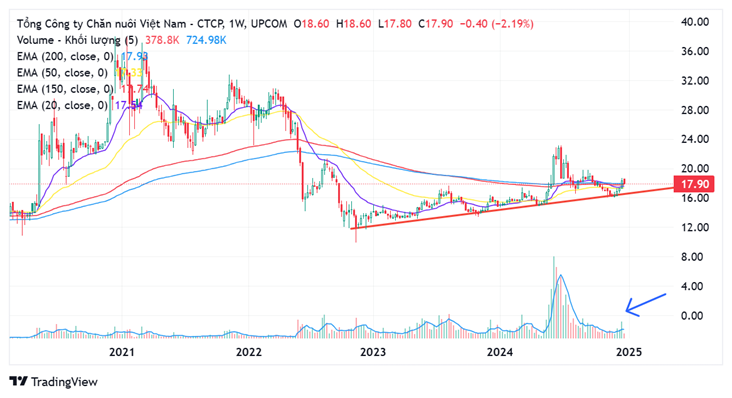
Task: Click the O18.60 open value
Action: coord(311,24)
